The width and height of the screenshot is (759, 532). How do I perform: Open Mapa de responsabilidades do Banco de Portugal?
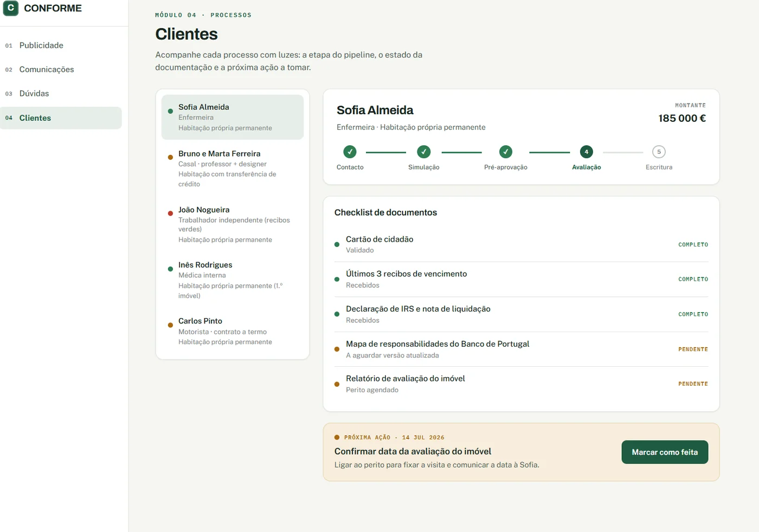point(522,349)
